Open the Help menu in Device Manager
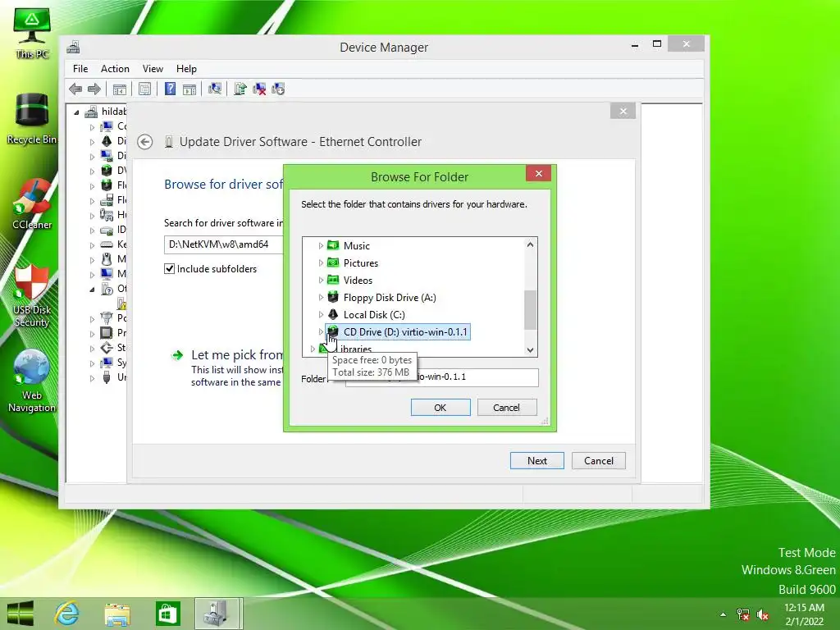 click(x=186, y=69)
